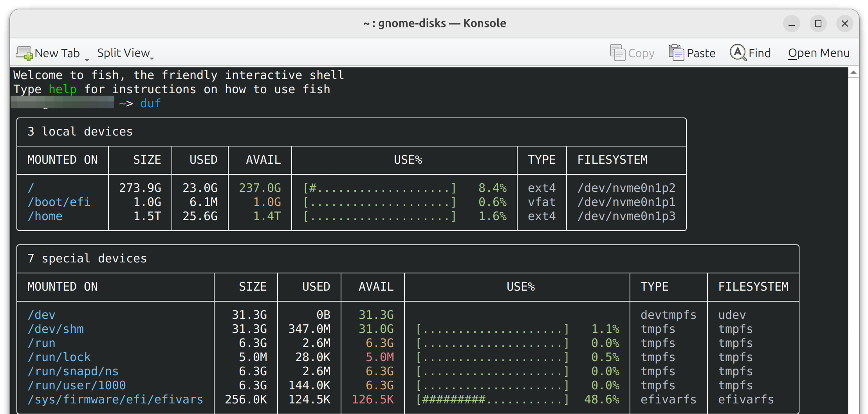Screen dimensions: 868x414
Task: Click the '1.6%' usage percentage
Action: click(x=493, y=216)
